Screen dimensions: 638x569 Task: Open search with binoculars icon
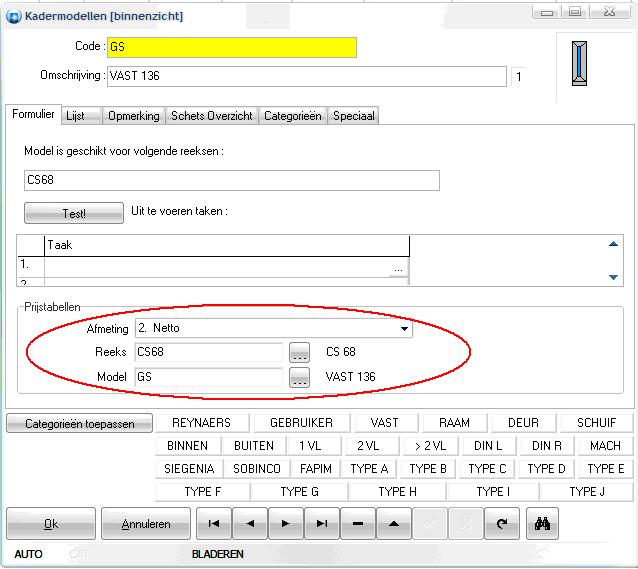point(542,523)
